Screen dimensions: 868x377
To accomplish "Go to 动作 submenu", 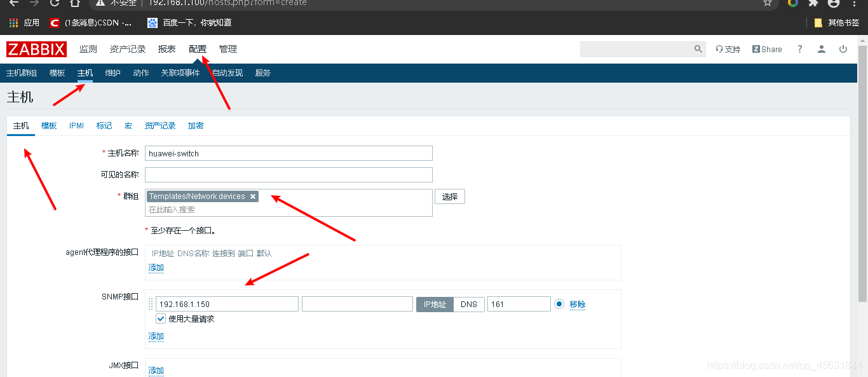I will (141, 73).
